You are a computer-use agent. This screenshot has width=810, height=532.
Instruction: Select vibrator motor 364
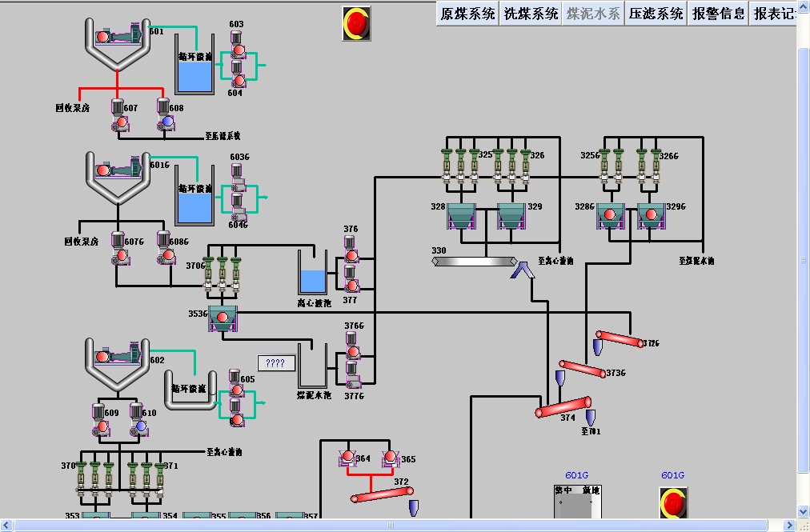coord(348,458)
